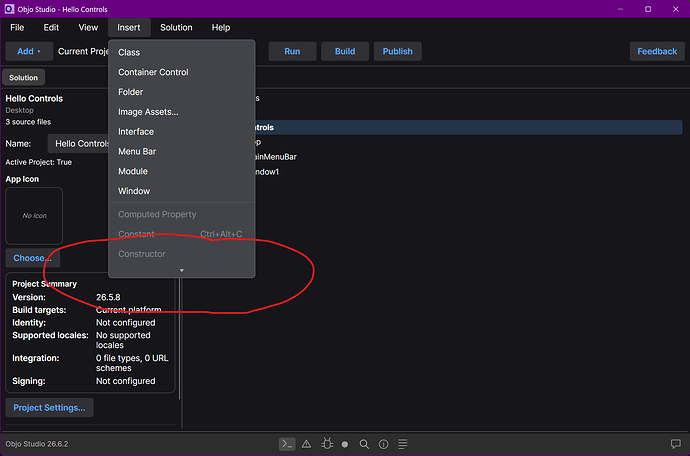Select the MainMenuBar tree item
This screenshot has width=690, height=456.
click(x=275, y=157)
